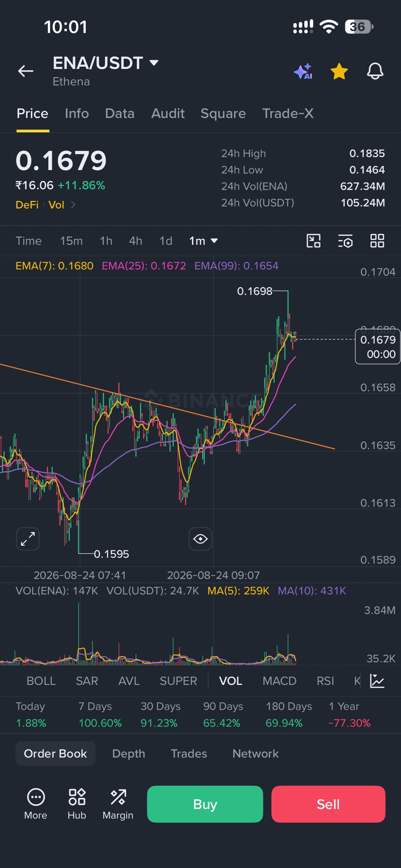Viewport: 401px width, 868px height.
Task: Open the Trade-X tab
Action: pos(288,113)
